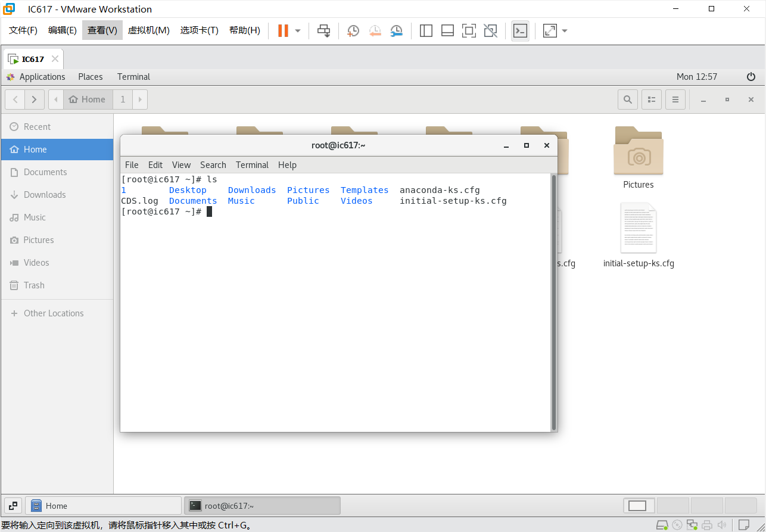Open Music in the Files sidebar
Screen dimensions: 766x532
coord(57,217)
